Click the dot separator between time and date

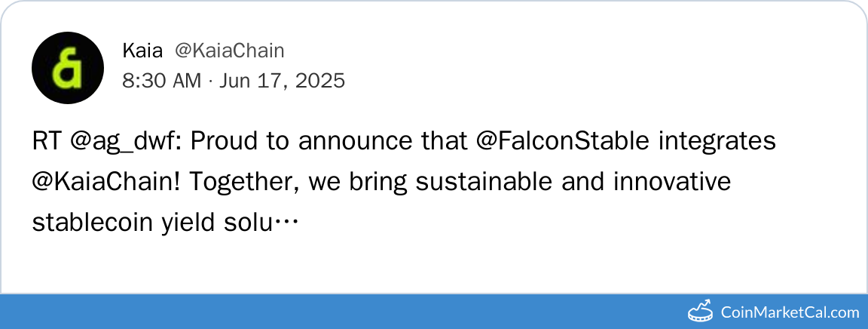(210, 80)
